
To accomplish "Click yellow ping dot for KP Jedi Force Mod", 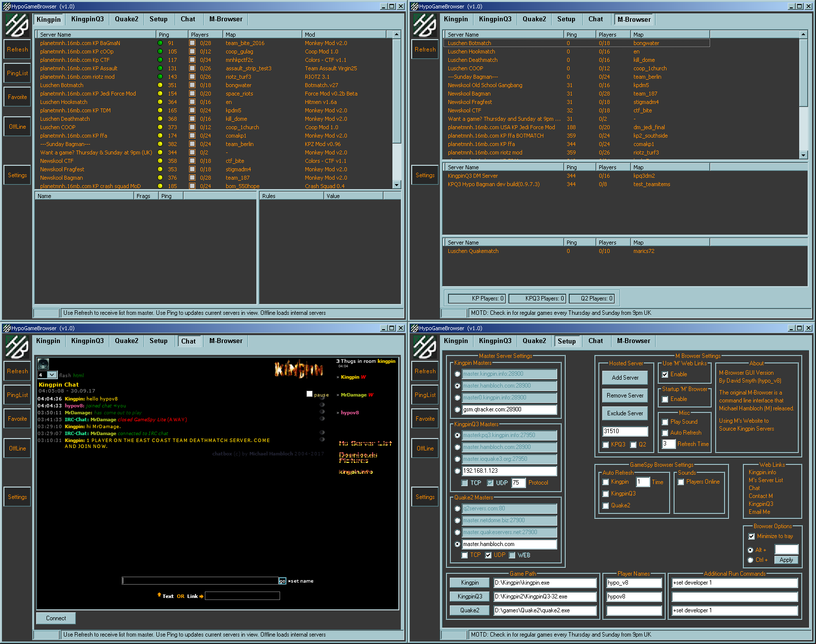I will tap(160, 94).
